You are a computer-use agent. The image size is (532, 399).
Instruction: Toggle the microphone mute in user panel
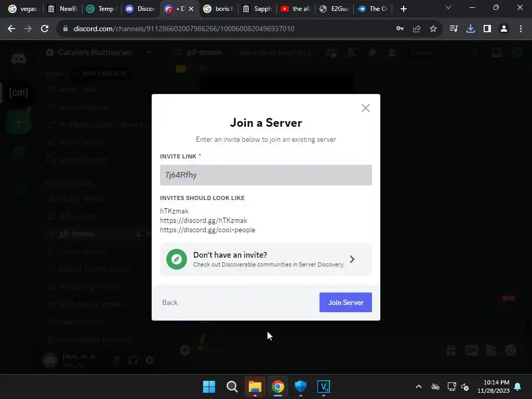click(117, 360)
